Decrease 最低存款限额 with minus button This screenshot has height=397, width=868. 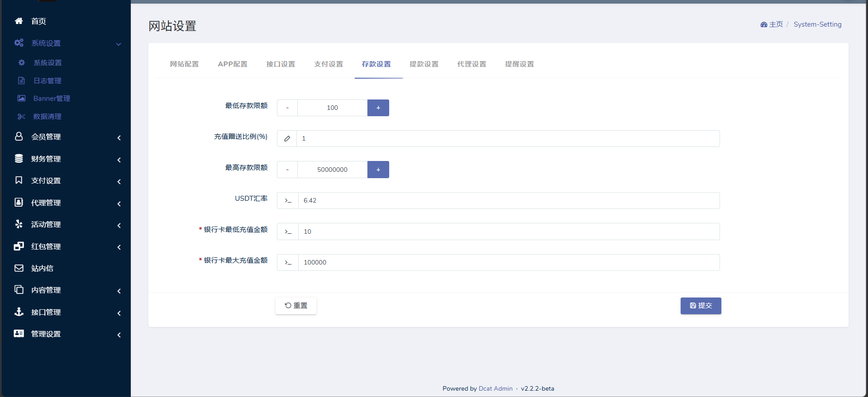pos(287,108)
